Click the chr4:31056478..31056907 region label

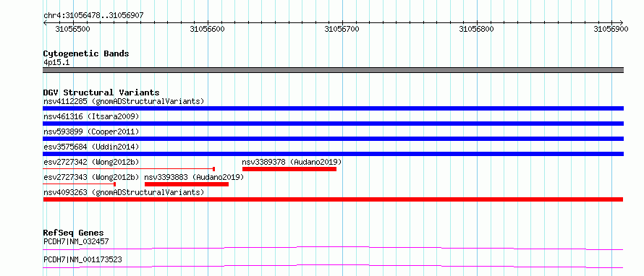click(x=93, y=16)
